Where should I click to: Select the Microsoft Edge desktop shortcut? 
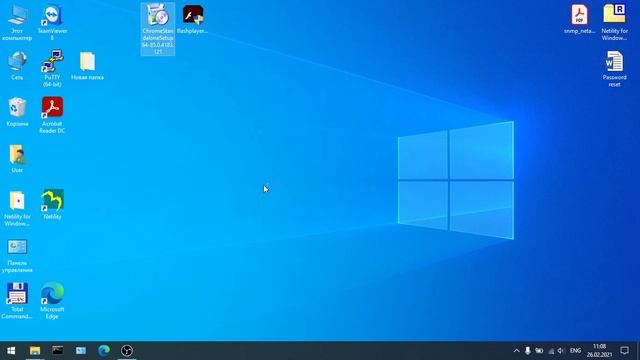click(52, 301)
